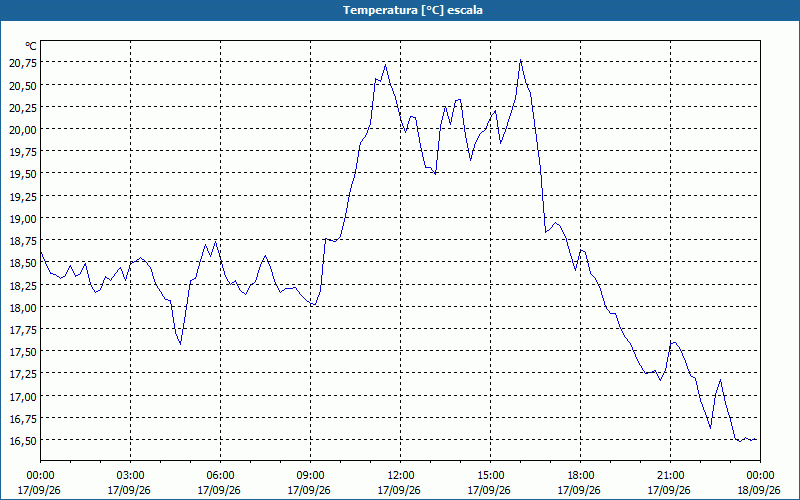Click the curve peak just before 12:00
Image resolution: width=800 pixels, height=500 pixels.
(x=385, y=65)
